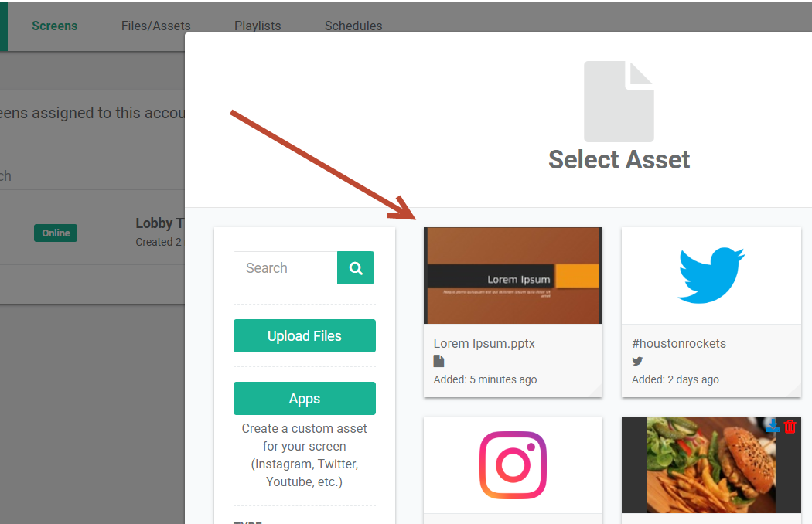The height and width of the screenshot is (524, 812).
Task: Click the 'Create a custom asset' description
Action: 305,455
